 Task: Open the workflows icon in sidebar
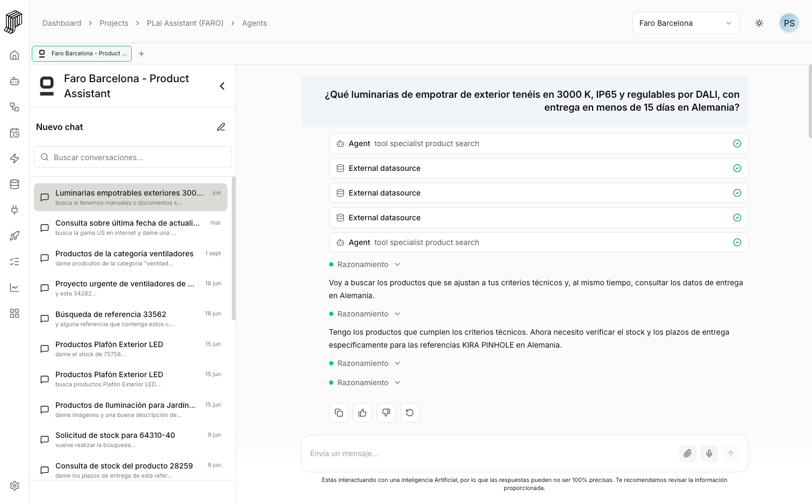(15, 107)
